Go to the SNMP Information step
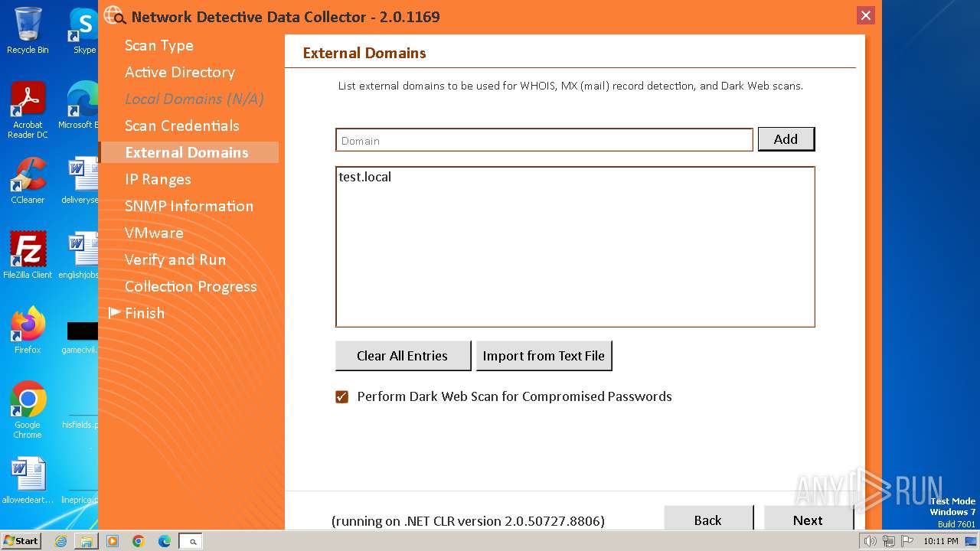This screenshot has height=551, width=980. pyautogui.click(x=189, y=206)
